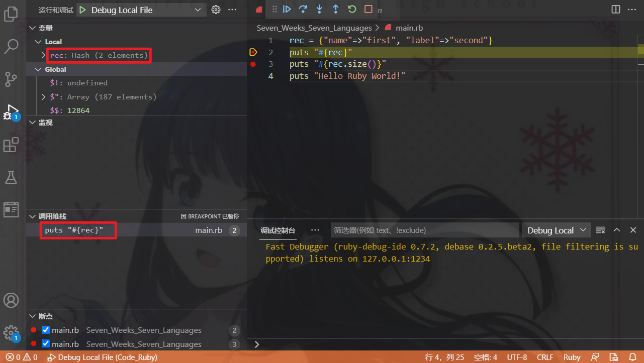Disable the main.rb line 3 breakpoint checkbox
Viewport: 644px width, 363px height.
click(45, 344)
